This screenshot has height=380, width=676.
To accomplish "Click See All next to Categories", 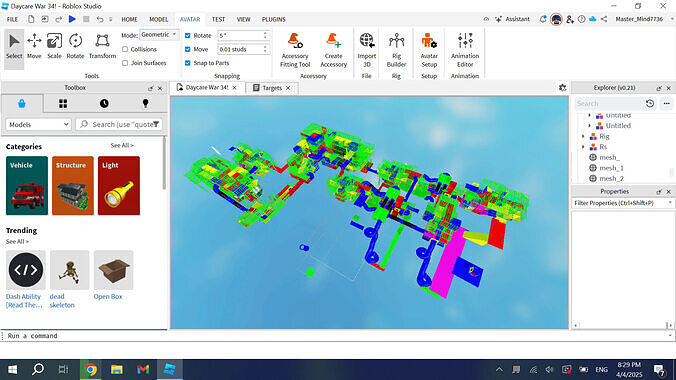I will pyautogui.click(x=122, y=145).
